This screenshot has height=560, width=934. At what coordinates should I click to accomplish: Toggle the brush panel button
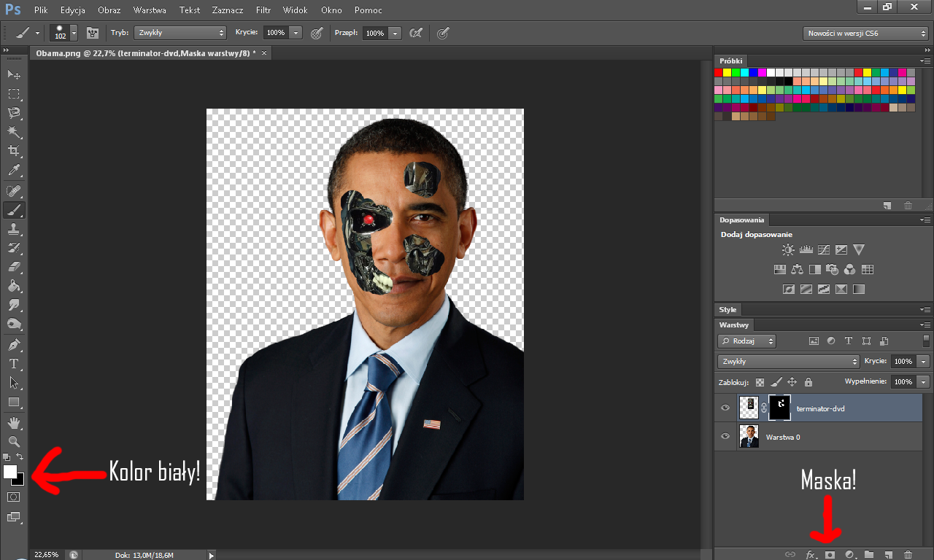point(93,33)
